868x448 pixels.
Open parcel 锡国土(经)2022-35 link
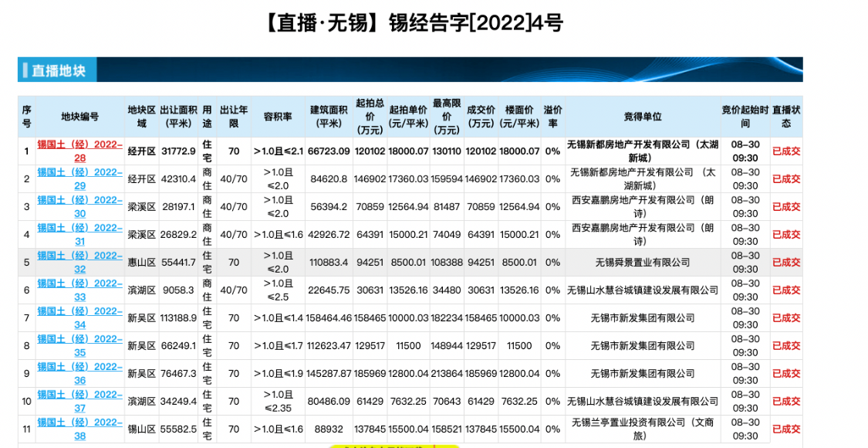pyautogui.click(x=79, y=345)
